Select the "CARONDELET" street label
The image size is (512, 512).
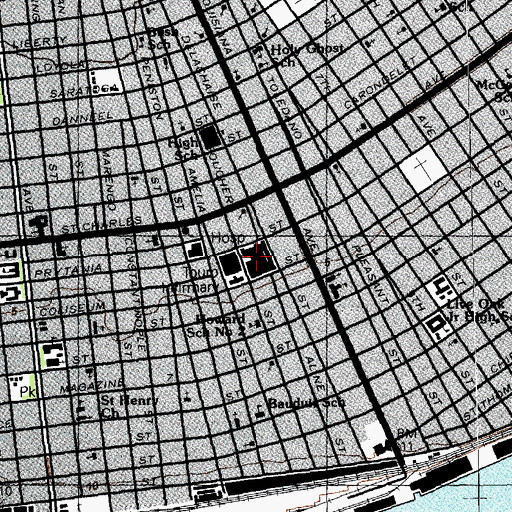pos(380,83)
